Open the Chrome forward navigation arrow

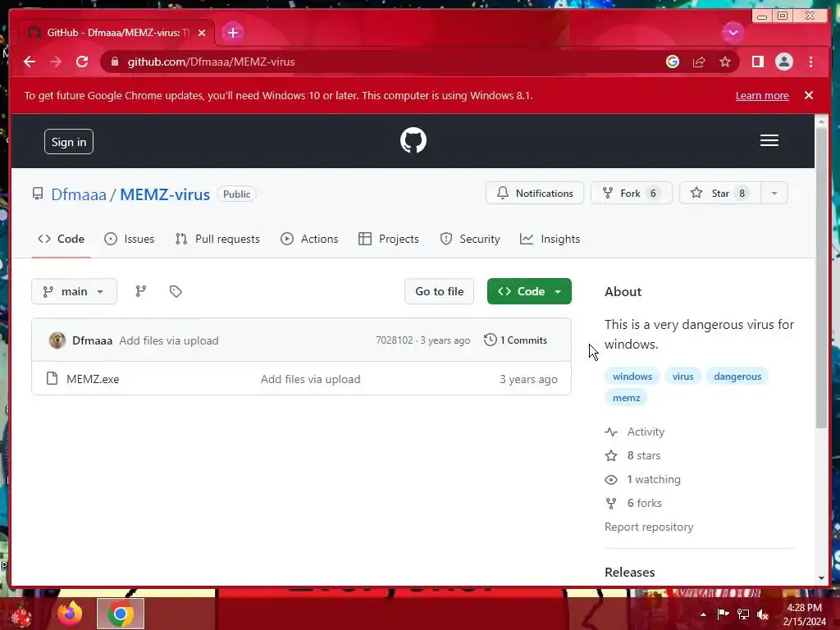coord(56,62)
